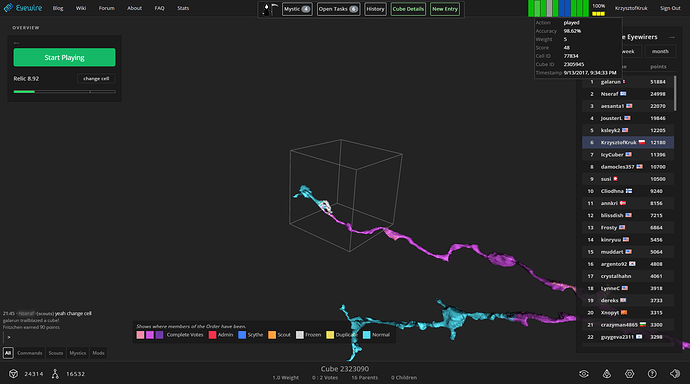
Task: Select IcyCuber in the leaderboard
Action: [x=628, y=154]
